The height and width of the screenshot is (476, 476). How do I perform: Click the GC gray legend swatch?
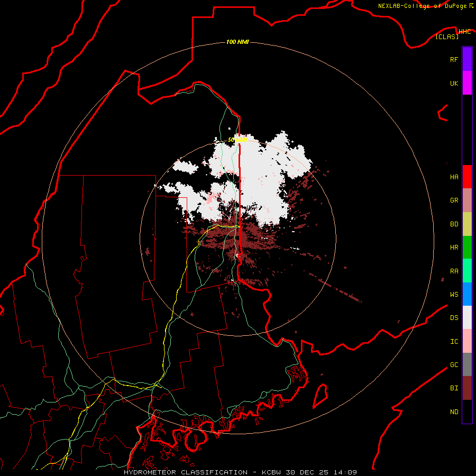click(x=467, y=364)
